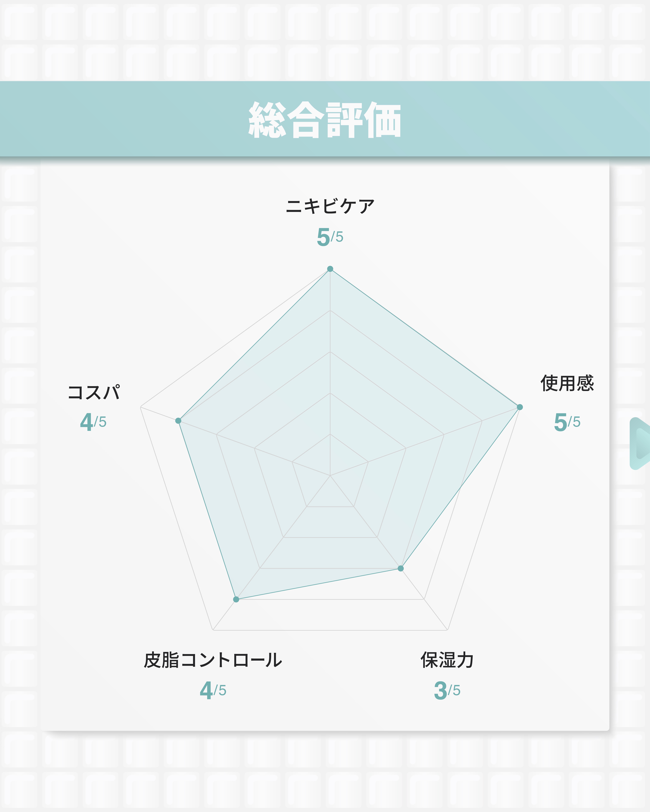Click the center of the radar chart
This screenshot has width=650, height=812.
click(x=330, y=475)
